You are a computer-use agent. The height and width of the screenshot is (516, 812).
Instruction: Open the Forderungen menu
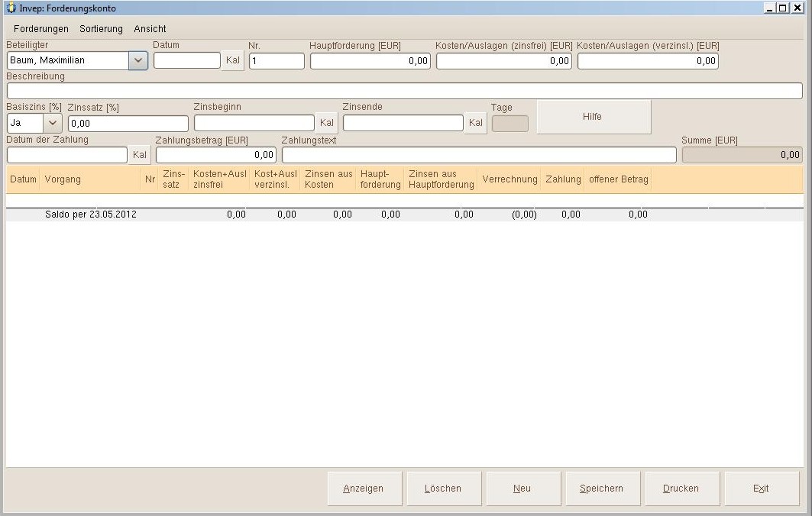click(41, 29)
